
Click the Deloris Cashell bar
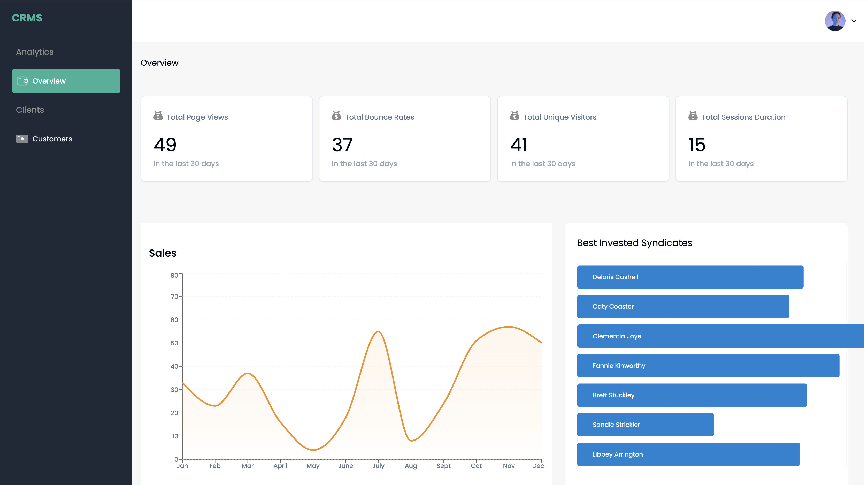[x=690, y=277]
